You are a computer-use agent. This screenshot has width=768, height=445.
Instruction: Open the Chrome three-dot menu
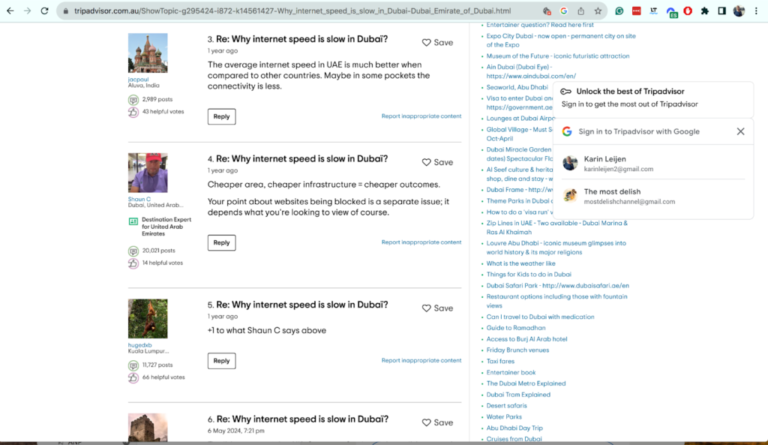756,11
